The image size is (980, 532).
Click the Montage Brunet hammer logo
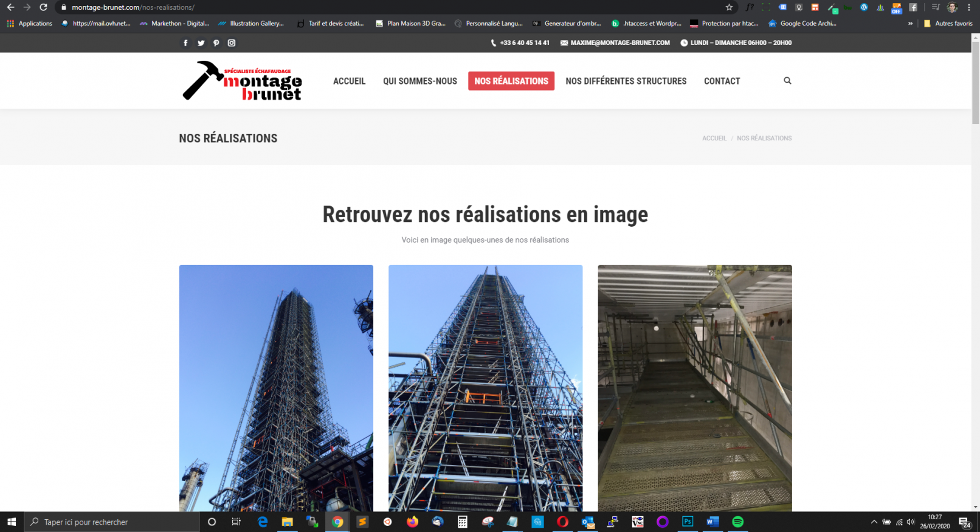click(242, 80)
